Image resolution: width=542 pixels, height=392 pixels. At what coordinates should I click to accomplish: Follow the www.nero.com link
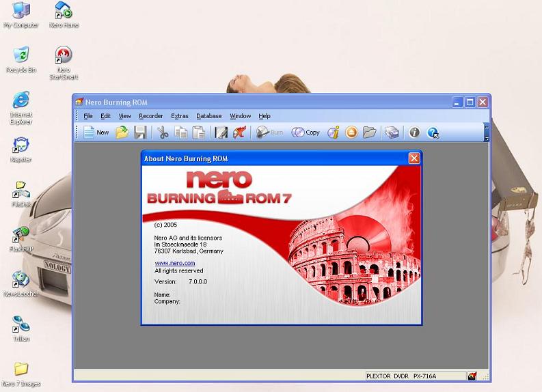pos(175,263)
